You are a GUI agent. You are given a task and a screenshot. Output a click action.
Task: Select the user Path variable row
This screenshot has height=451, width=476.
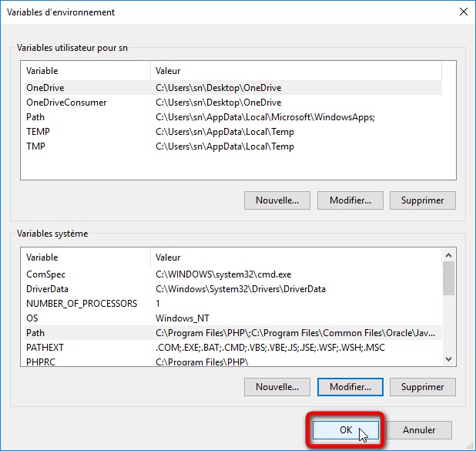(x=233, y=117)
